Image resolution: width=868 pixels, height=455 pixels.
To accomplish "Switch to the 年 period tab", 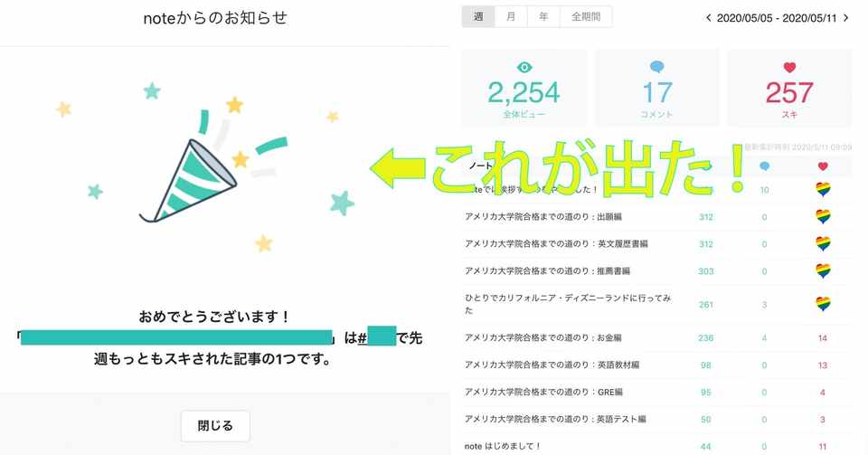I will 543,16.
